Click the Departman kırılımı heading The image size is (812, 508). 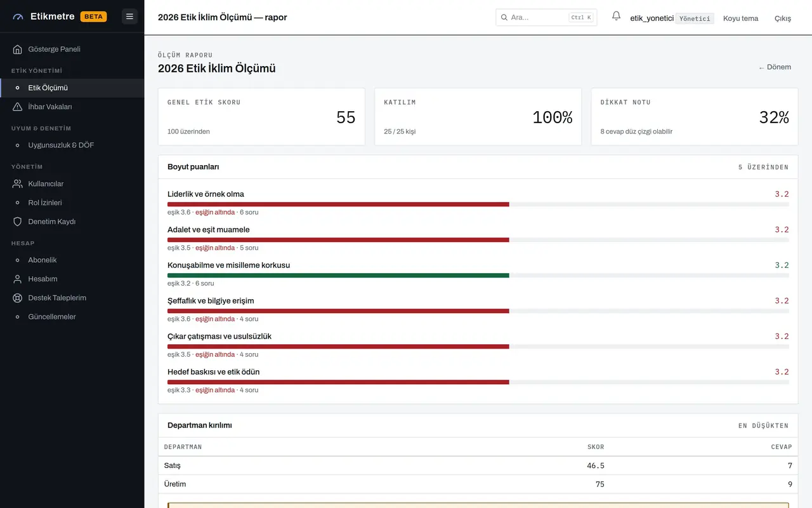(200, 425)
